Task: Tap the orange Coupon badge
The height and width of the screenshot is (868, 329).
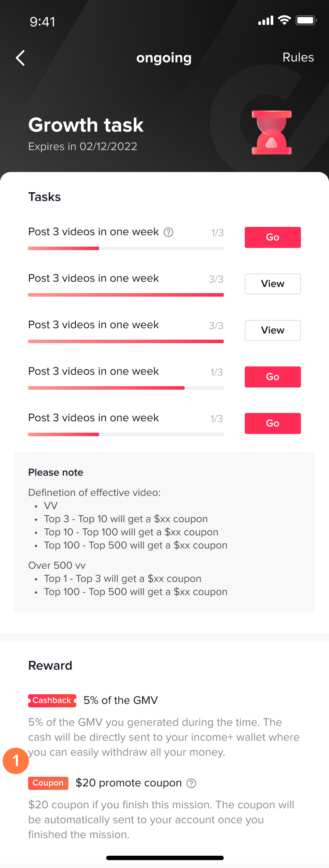Action: pyautogui.click(x=48, y=783)
